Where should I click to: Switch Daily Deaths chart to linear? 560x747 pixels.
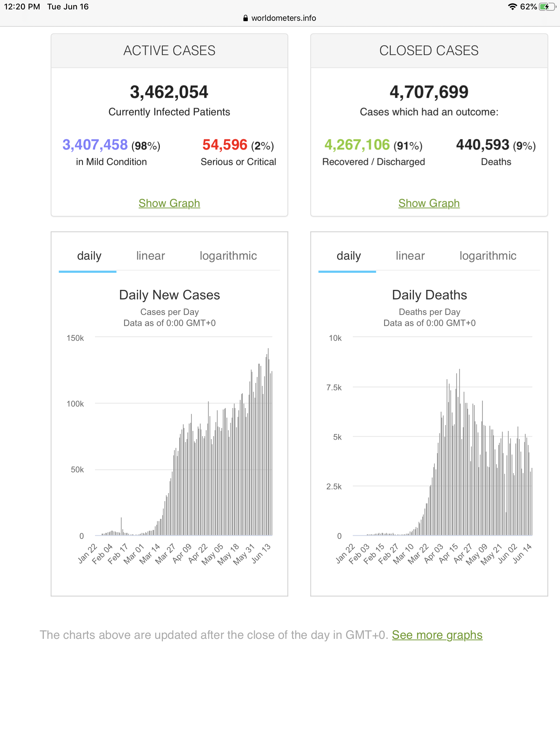(410, 256)
